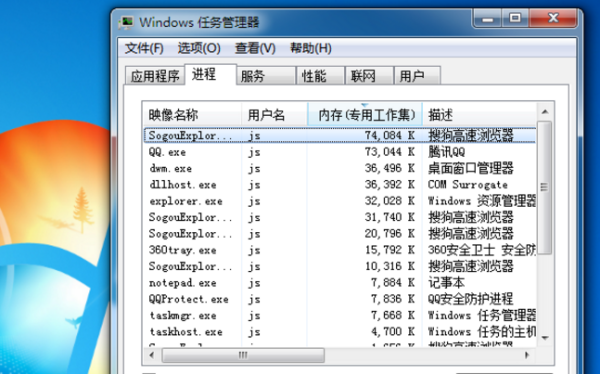Image resolution: width=600 pixels, height=374 pixels.
Task: Switch to the 服务 tab
Action: [x=266, y=76]
